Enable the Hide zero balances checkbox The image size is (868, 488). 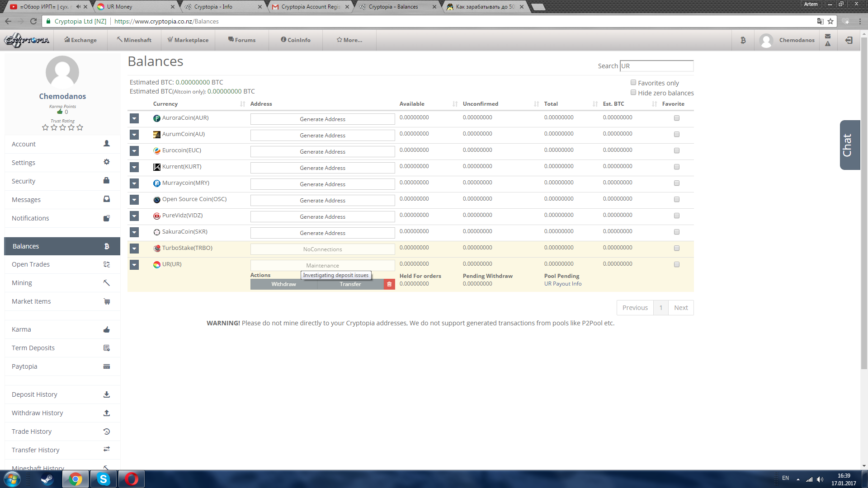(633, 93)
